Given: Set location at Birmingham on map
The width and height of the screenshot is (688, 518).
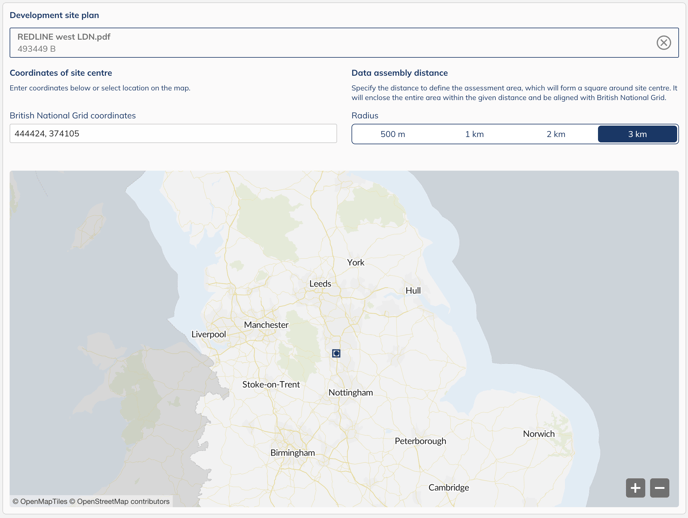Looking at the screenshot, I should (292, 453).
